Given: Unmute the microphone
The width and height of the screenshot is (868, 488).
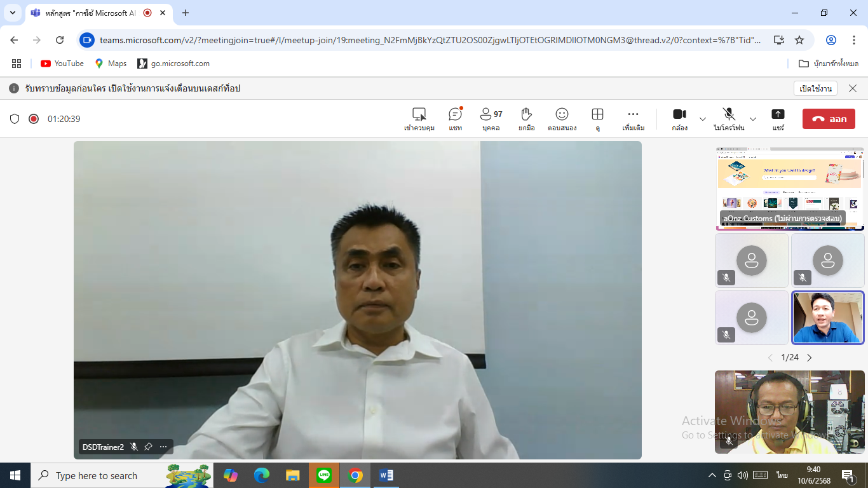Looking at the screenshot, I should coord(729,118).
